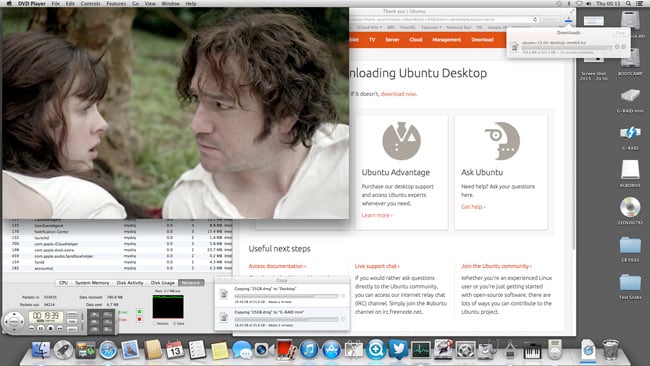The image size is (650, 366).
Task: Open QuickTime Player icon in Dock
Action: (x=376, y=350)
